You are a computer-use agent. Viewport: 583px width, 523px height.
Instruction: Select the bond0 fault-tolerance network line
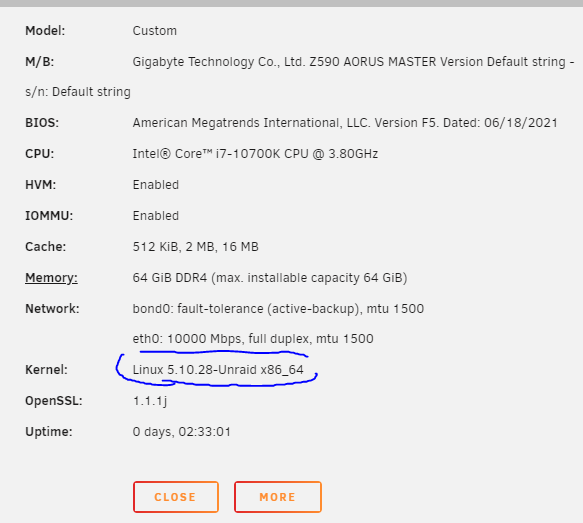pos(278,309)
